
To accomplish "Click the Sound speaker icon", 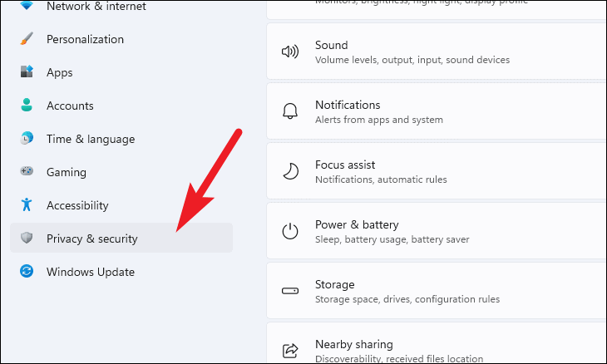I will click(290, 52).
